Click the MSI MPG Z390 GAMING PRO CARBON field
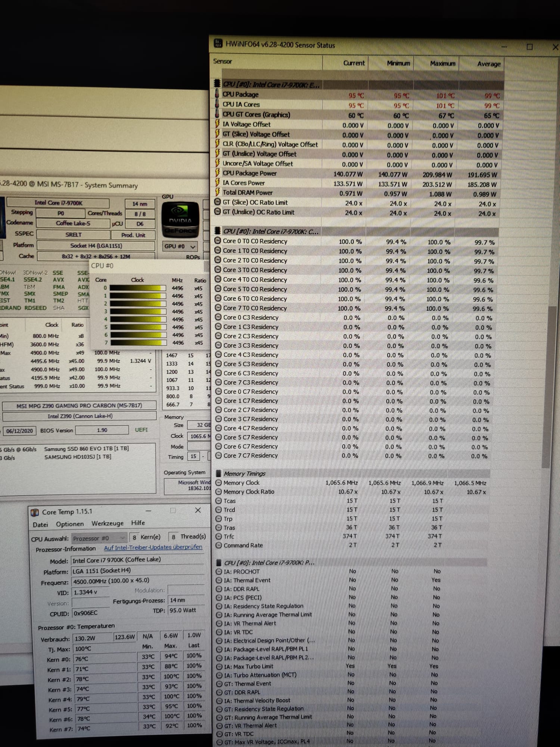This screenshot has height=747, width=560. point(79,405)
